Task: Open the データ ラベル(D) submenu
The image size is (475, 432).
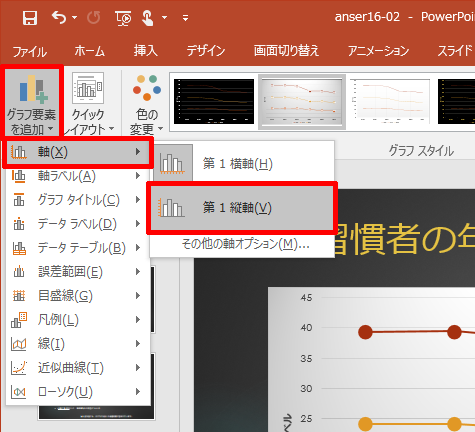Action: (78, 224)
